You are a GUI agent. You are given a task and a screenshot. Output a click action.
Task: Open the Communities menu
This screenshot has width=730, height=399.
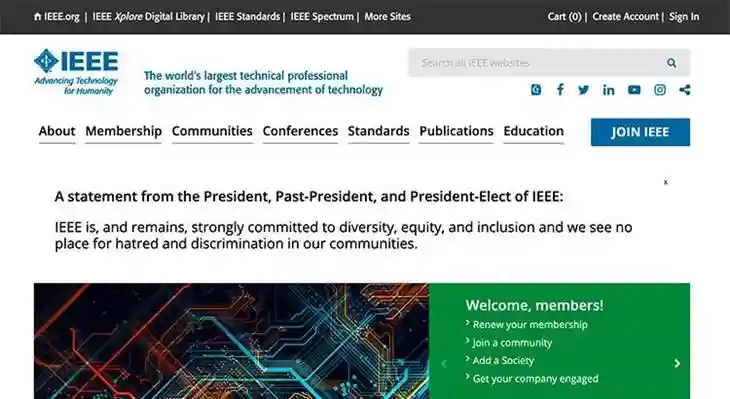[212, 131]
